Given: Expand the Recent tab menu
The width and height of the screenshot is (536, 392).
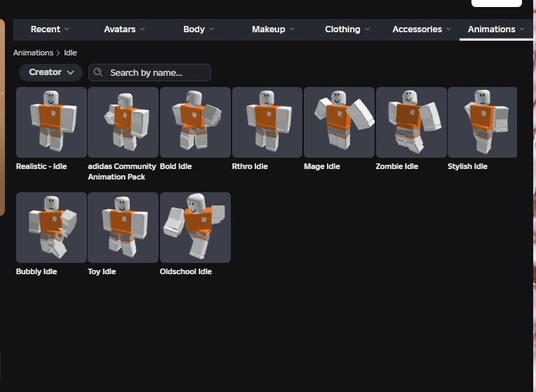Looking at the screenshot, I should pyautogui.click(x=50, y=29).
